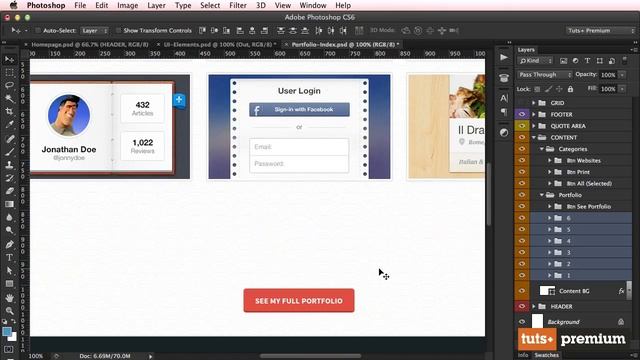The width and height of the screenshot is (640, 360).
Task: Open the Paragraph panel icon
Action: point(504,111)
